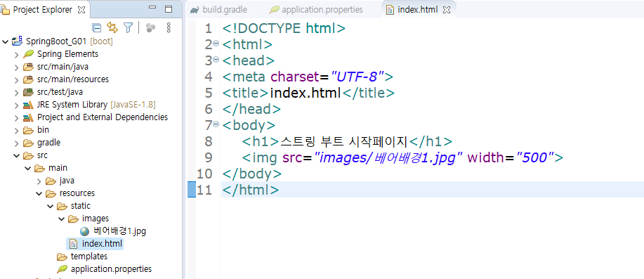The width and height of the screenshot is (644, 279).
Task: Click the "500" width value
Action: click(x=535, y=157)
